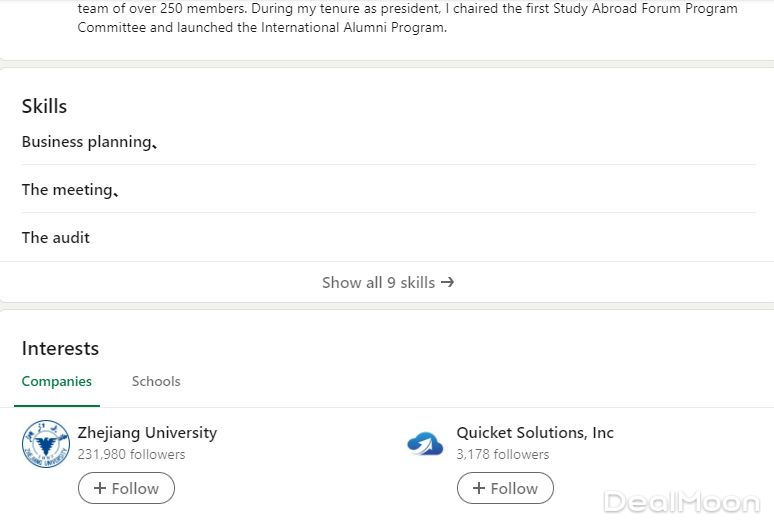The width and height of the screenshot is (774, 526).
Task: Click the Zhejiang University logo
Action: [45, 444]
